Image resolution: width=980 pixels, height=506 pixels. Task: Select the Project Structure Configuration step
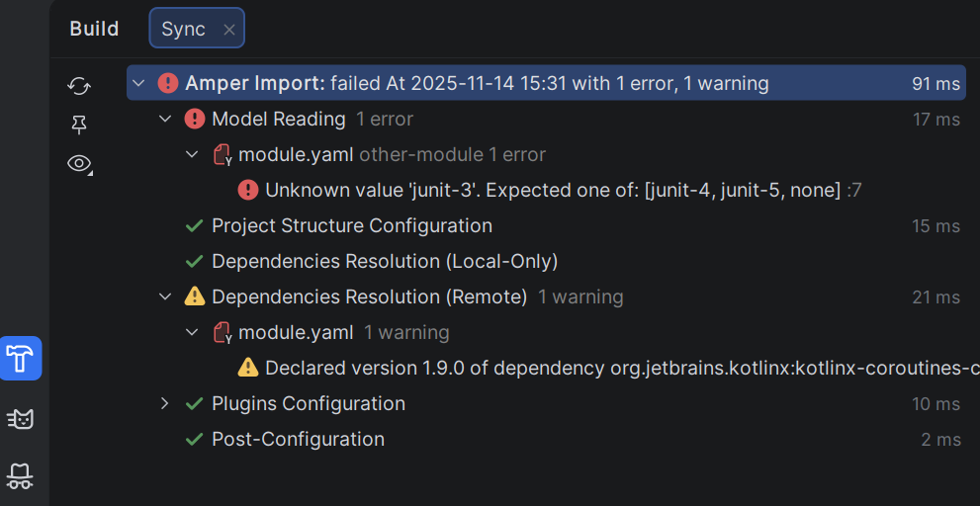[x=351, y=225]
